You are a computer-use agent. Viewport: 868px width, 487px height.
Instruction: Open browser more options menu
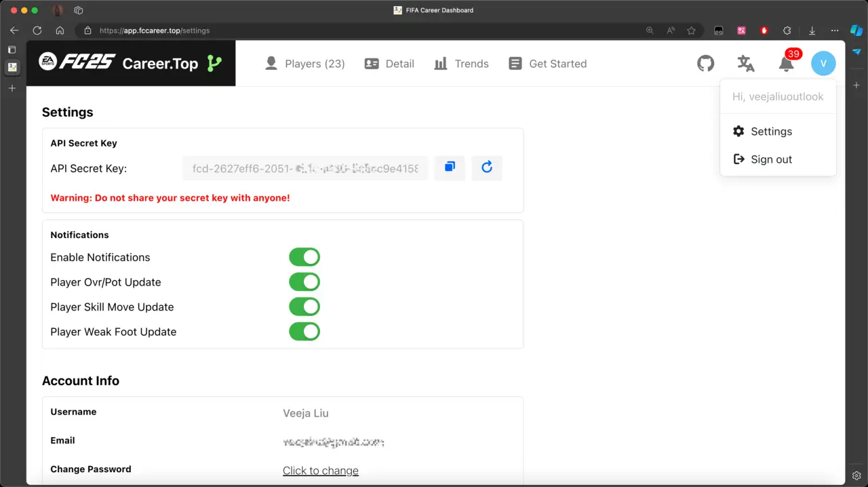835,31
